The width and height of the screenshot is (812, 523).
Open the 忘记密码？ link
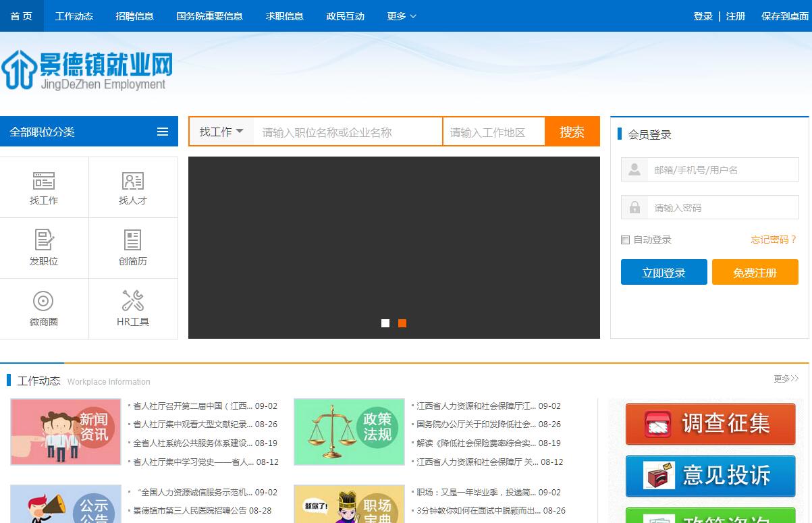pyautogui.click(x=774, y=240)
